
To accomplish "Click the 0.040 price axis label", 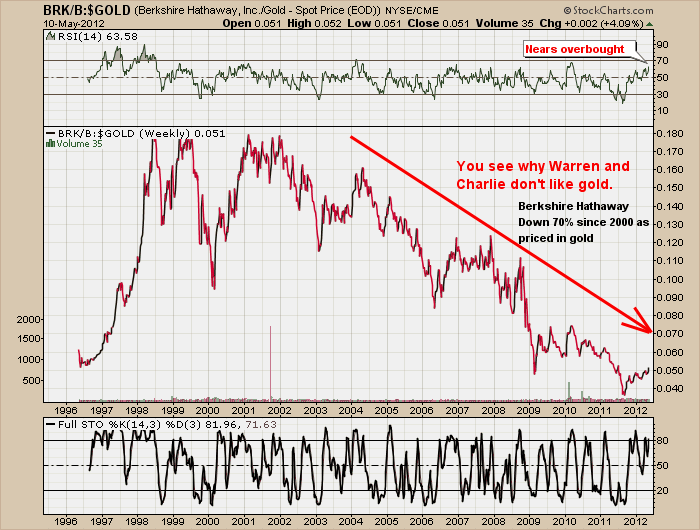I will coord(670,388).
